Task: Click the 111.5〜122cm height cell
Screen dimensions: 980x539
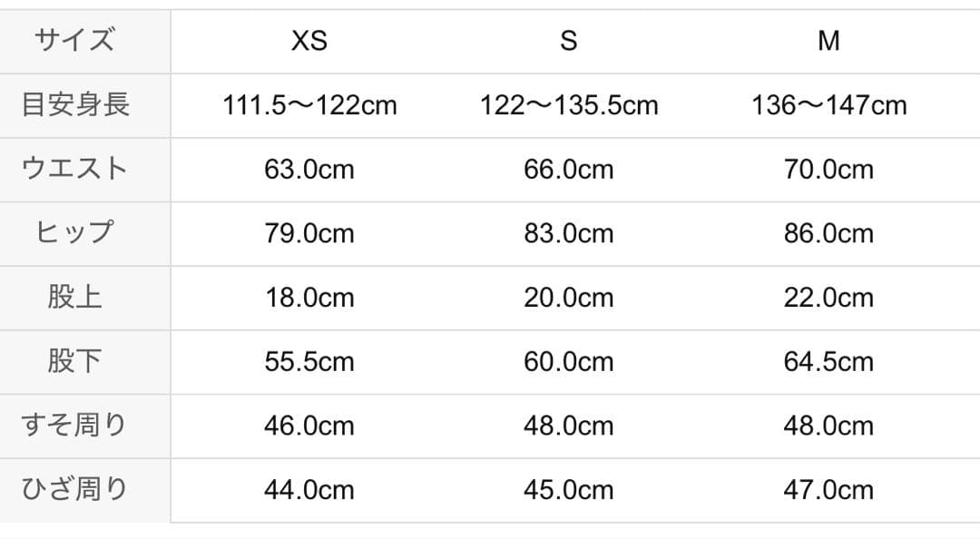Action: (309, 105)
